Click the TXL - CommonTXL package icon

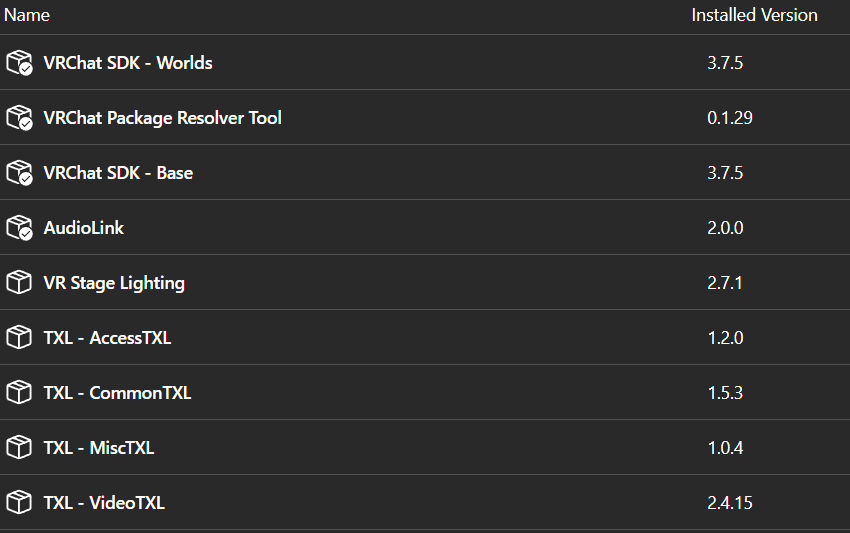tap(19, 393)
